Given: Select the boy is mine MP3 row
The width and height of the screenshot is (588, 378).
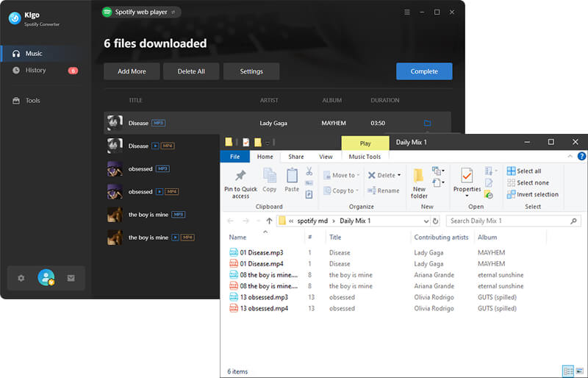Looking at the screenshot, I should pyautogui.click(x=162, y=215).
